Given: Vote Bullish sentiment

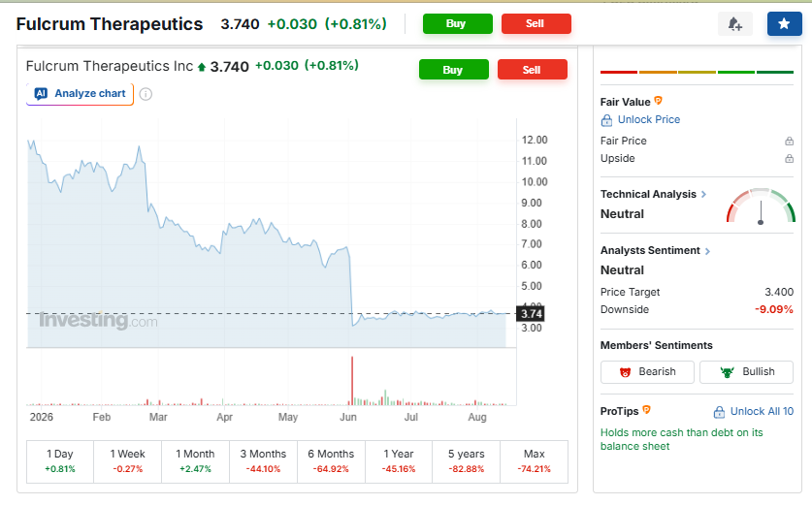Looking at the screenshot, I should pos(746,372).
